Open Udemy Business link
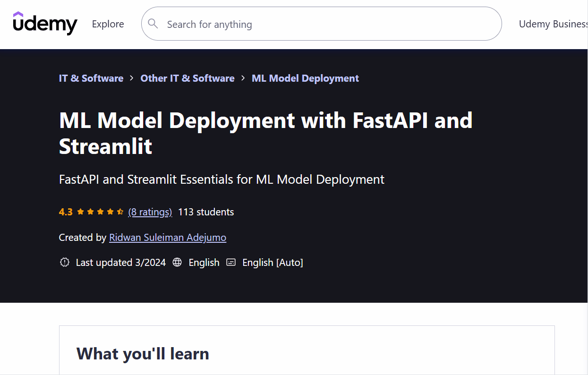588x375 pixels. coord(553,24)
